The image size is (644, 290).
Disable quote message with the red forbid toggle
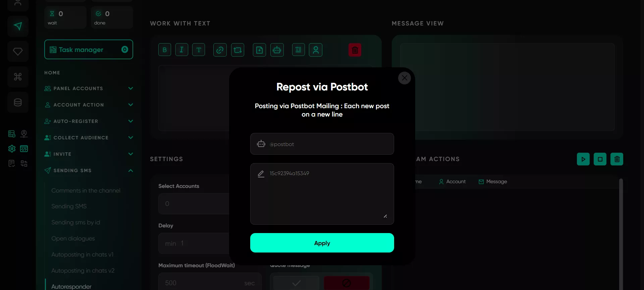tap(346, 283)
